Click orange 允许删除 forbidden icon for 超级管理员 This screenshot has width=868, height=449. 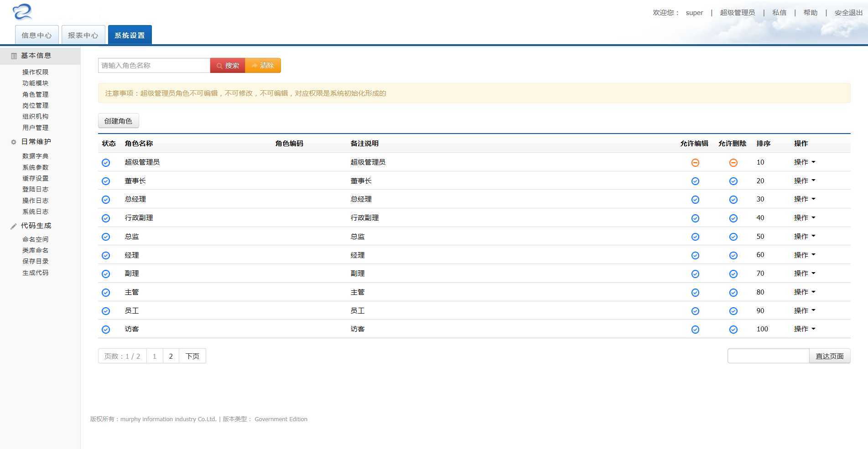pyautogui.click(x=733, y=163)
